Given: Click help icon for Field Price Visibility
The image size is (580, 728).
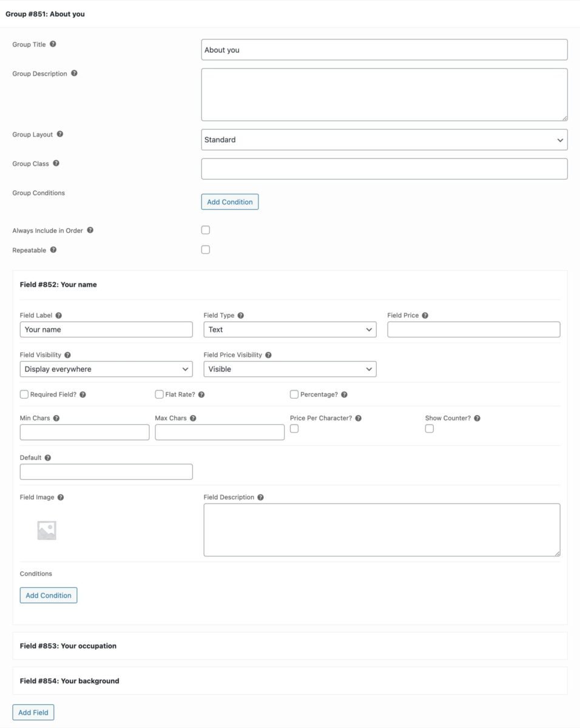Looking at the screenshot, I should click(268, 355).
